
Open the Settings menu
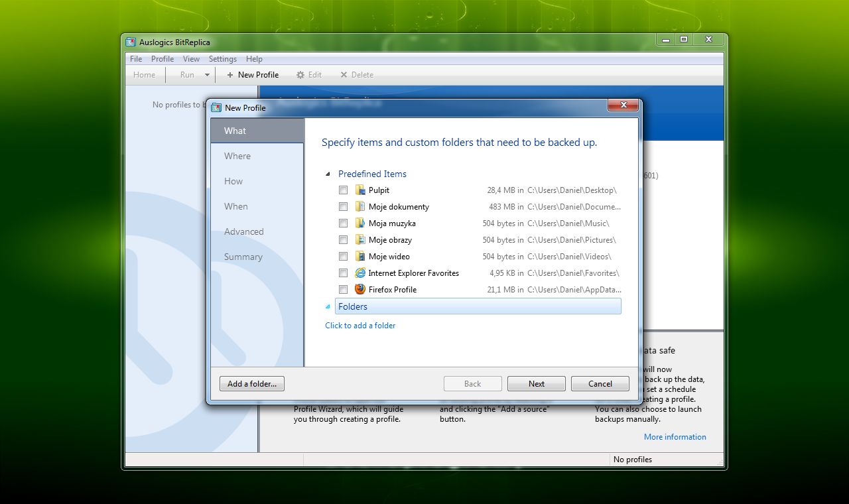[223, 59]
